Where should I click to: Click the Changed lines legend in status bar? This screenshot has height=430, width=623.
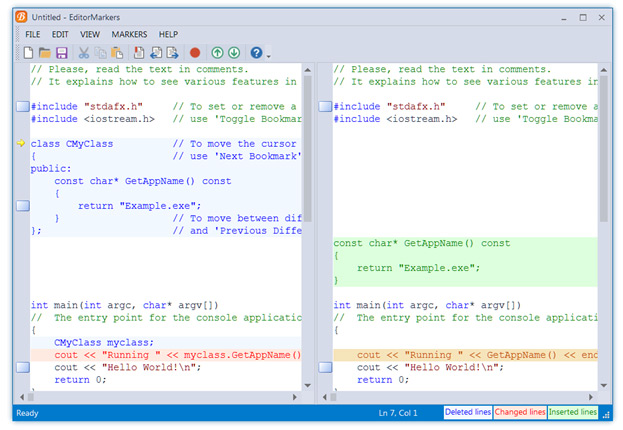click(520, 412)
